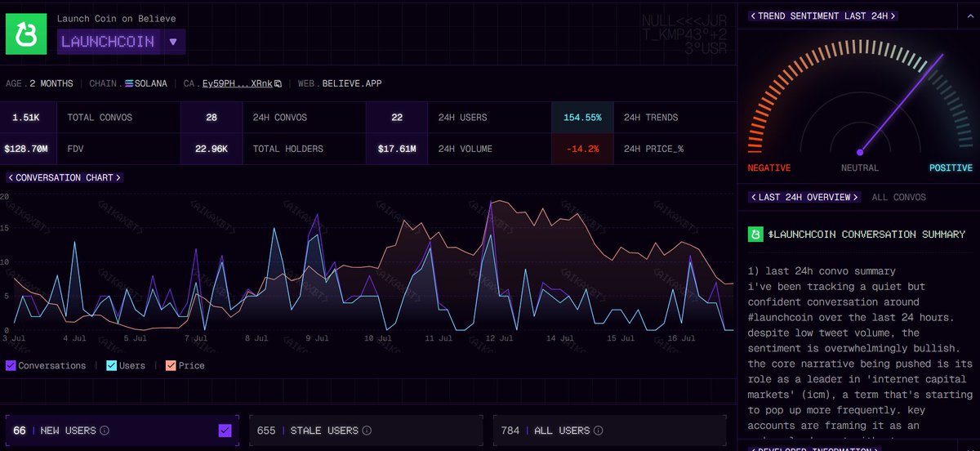Click info icon next to ALL USERS
This screenshot has width=980, height=451.
pyautogui.click(x=598, y=431)
